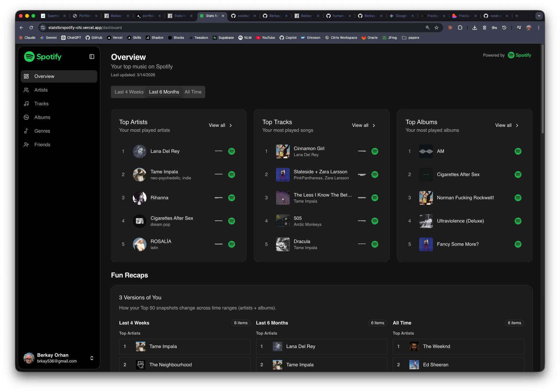Switch to the Last 4 Weeks time range
Viewport: 560px width, 392px height.
point(129,92)
